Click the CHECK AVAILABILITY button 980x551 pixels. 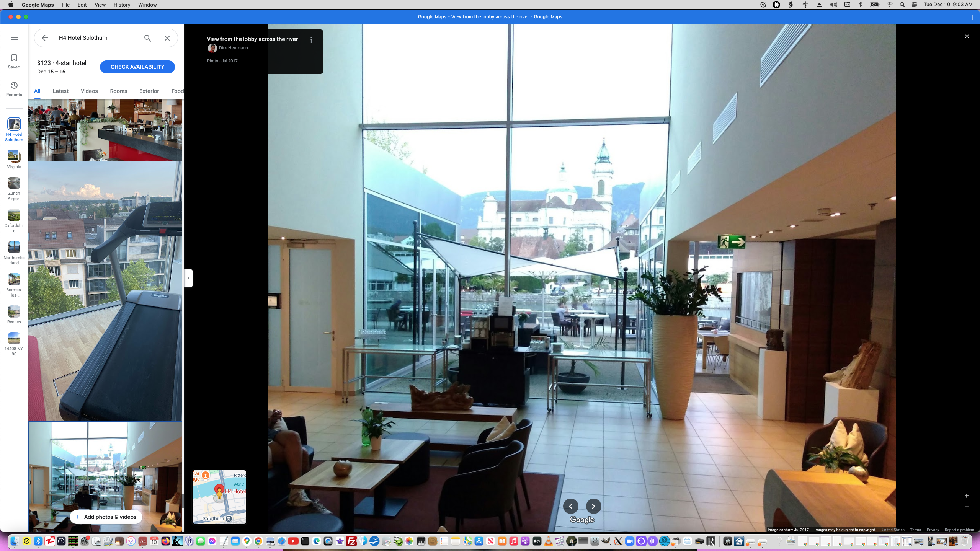[137, 67]
